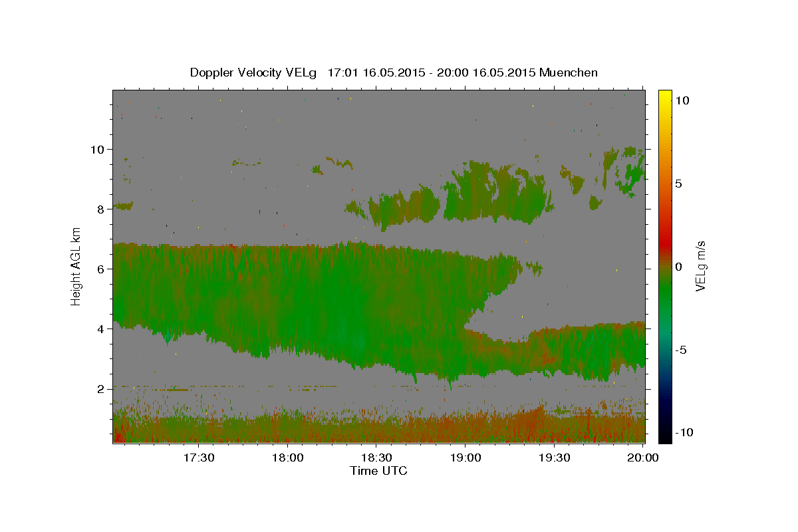Click the 17:30 time tick label
This screenshot has width=798, height=532.
click(199, 458)
